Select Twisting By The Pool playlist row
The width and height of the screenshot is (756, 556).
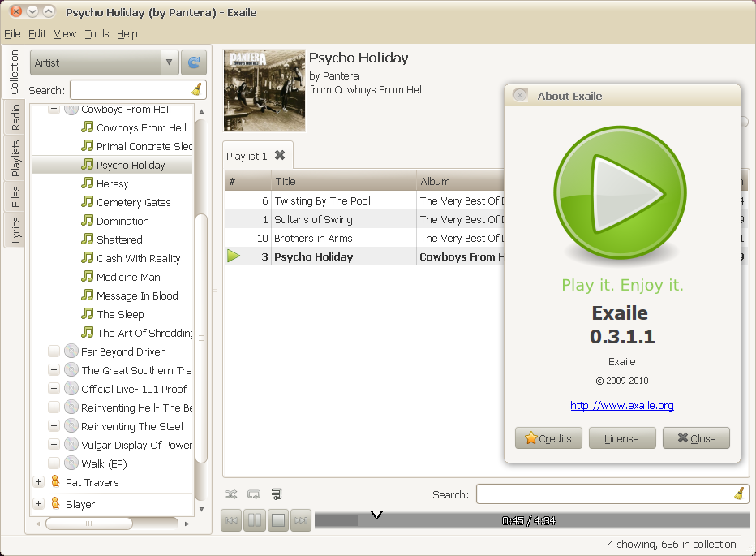[x=364, y=200]
